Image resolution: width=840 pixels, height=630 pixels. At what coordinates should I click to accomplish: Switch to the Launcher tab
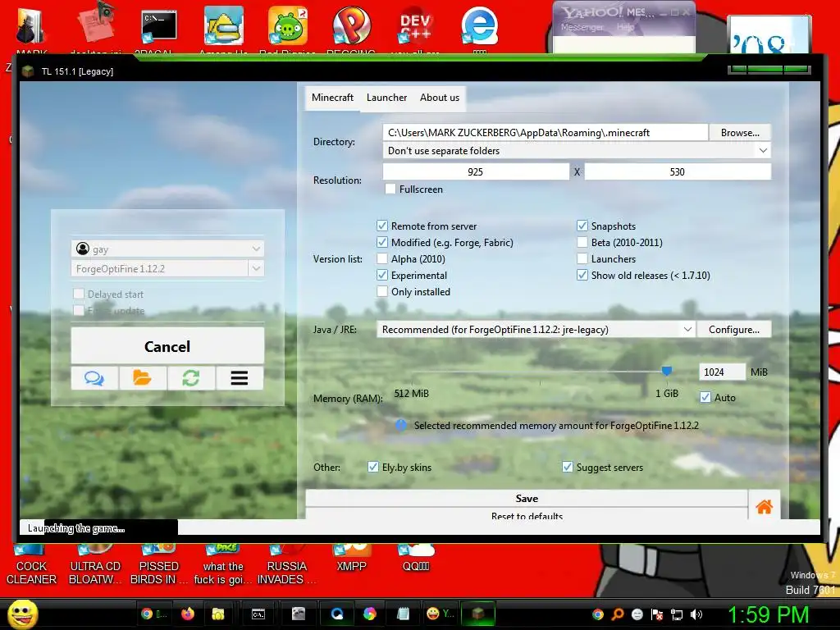(x=387, y=98)
